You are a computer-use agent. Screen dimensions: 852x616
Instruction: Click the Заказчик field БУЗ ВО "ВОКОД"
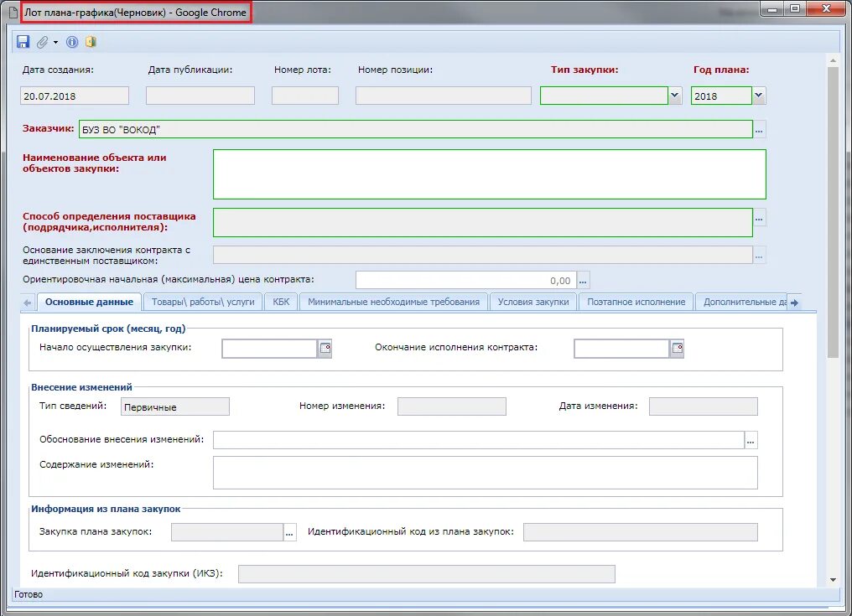[416, 129]
